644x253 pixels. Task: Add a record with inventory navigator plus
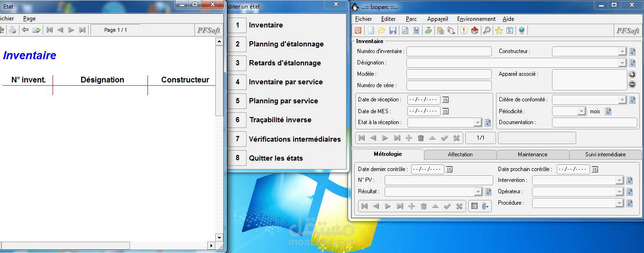[x=409, y=138]
